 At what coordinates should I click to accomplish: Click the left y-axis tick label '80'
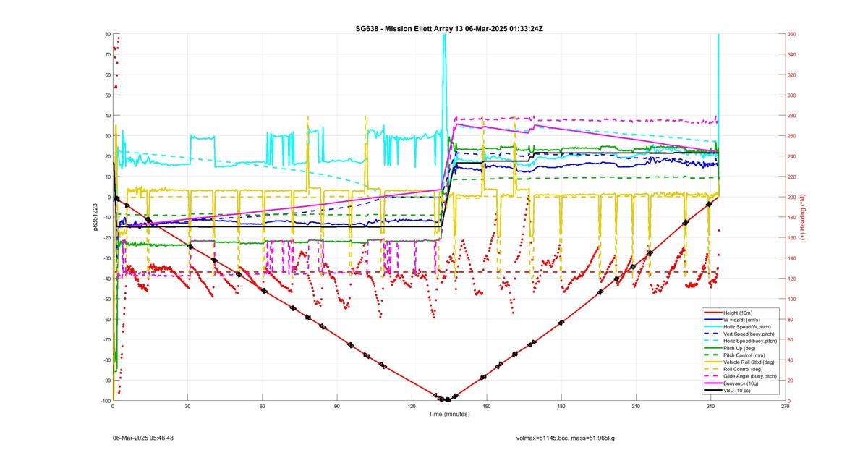coord(108,34)
